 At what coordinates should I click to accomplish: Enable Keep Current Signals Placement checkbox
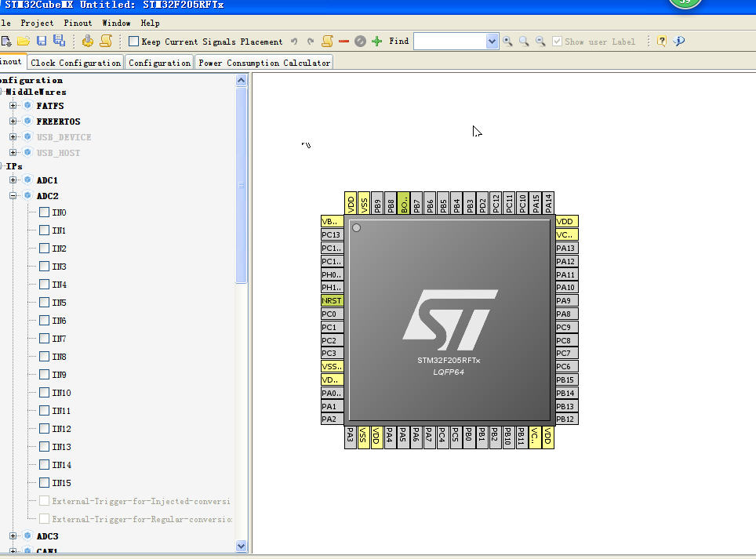point(134,42)
